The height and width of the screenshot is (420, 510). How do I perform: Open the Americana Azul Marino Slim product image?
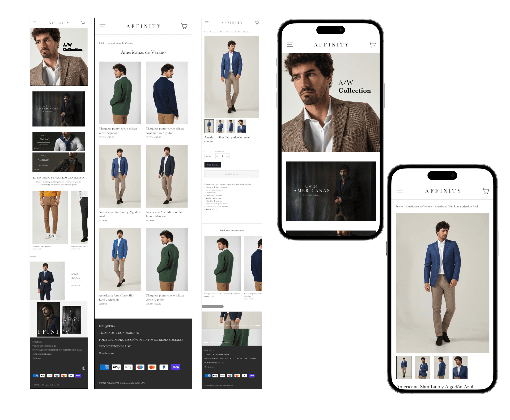coord(167,176)
